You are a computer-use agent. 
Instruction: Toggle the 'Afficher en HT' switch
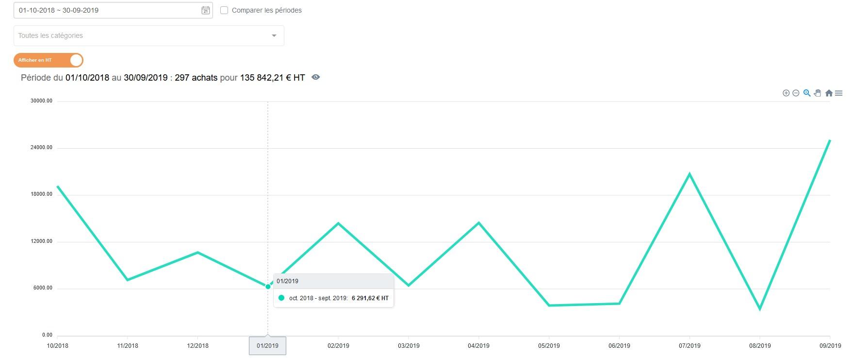click(49, 60)
